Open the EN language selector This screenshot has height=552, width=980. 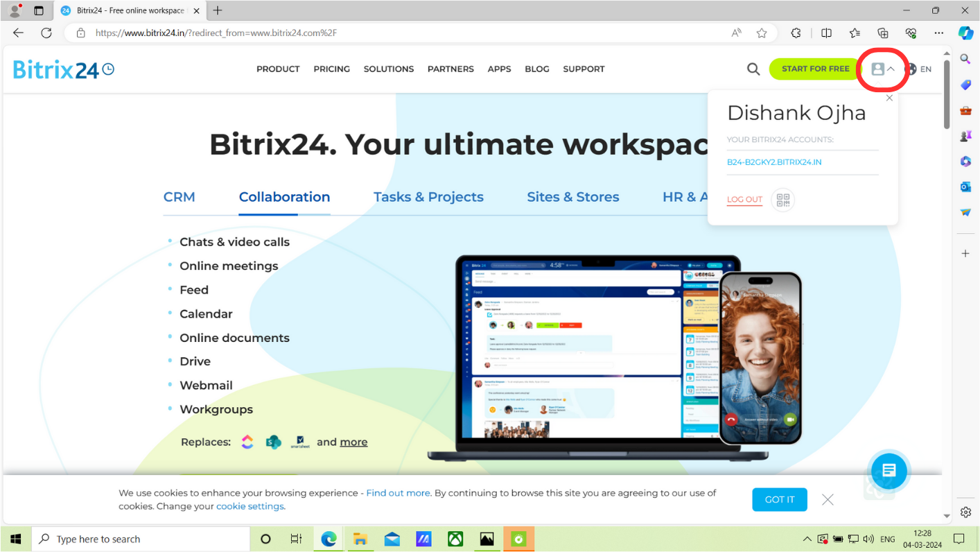(926, 69)
